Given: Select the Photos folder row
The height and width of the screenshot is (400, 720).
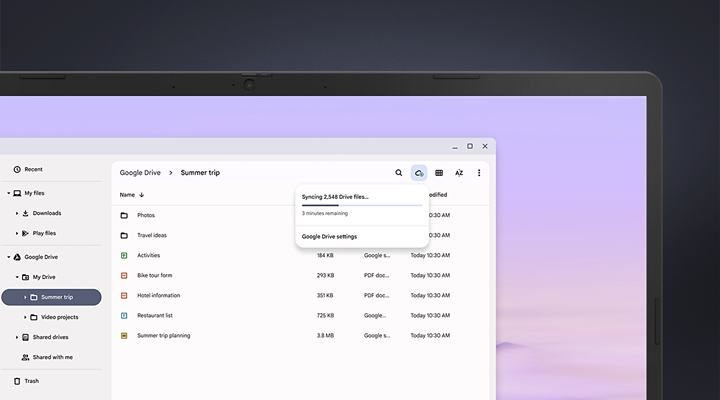Looking at the screenshot, I should pos(146,215).
